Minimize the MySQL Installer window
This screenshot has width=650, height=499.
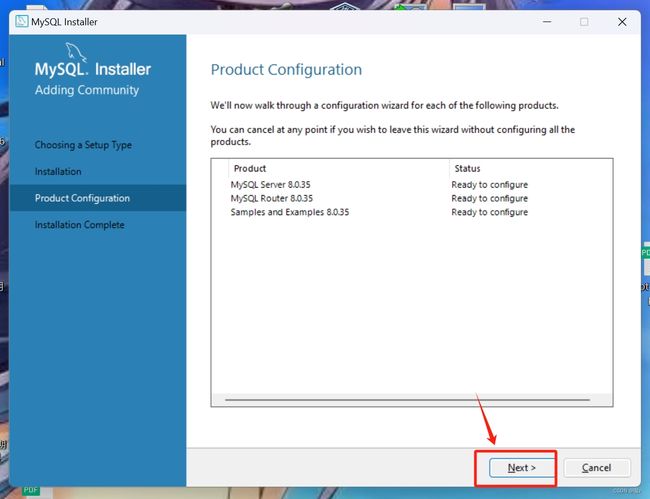click(x=547, y=22)
